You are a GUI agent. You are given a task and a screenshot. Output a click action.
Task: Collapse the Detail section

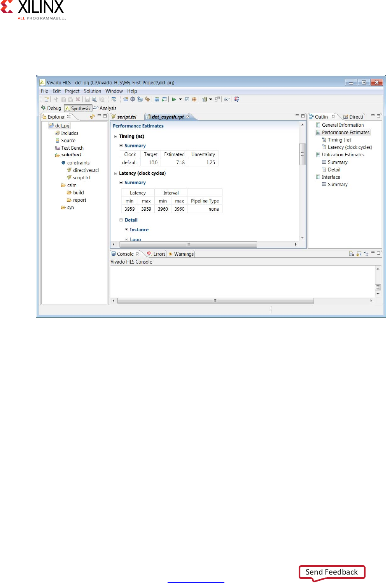tap(121, 220)
